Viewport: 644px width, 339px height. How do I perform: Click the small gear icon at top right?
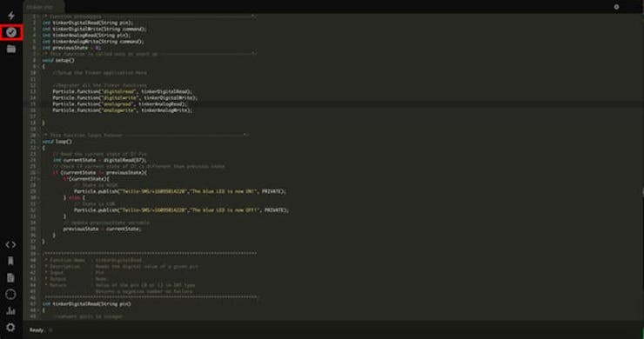(x=616, y=7)
